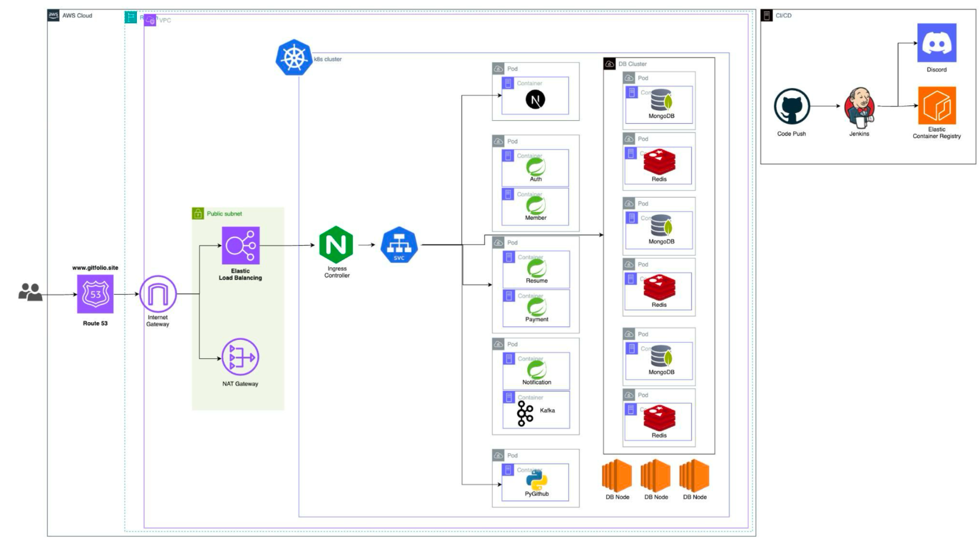Select the "Public subnet" title
The image size is (980, 546).
(225, 214)
